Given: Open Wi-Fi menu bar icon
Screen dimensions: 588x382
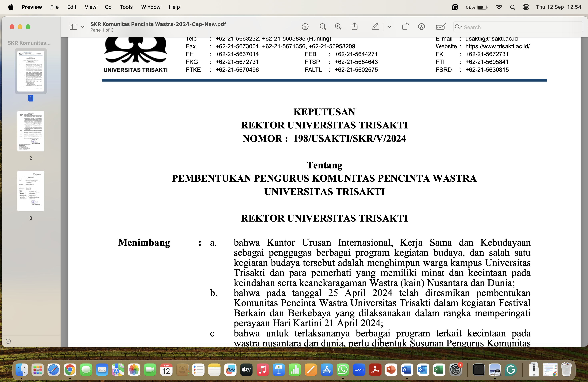Looking at the screenshot, I should point(499,7).
